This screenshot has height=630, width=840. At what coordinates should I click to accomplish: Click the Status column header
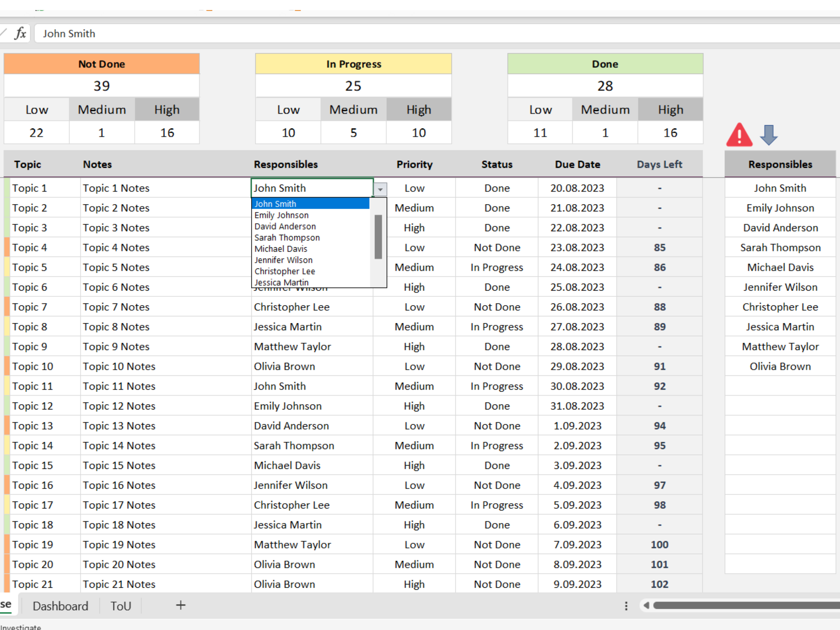[x=497, y=165]
